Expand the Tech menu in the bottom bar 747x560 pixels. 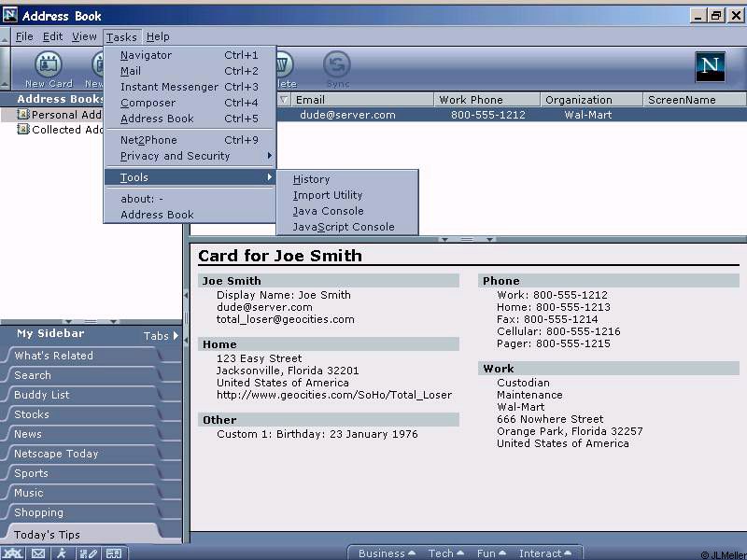(x=446, y=553)
